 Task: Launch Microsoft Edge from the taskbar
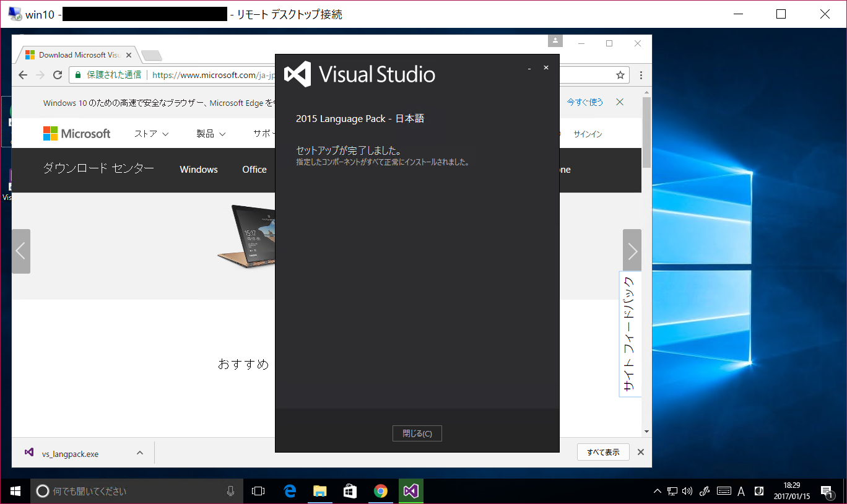pos(289,490)
